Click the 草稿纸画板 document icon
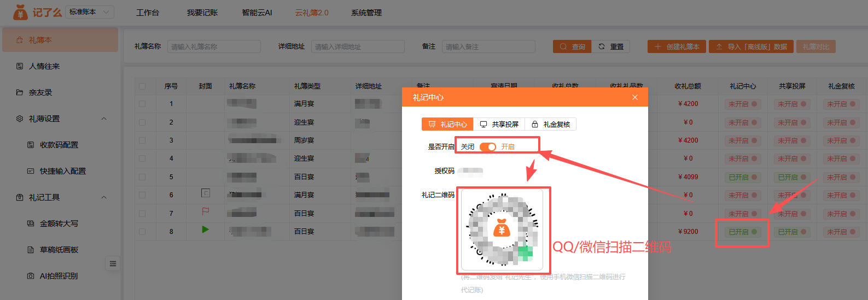This screenshot has height=300, width=868. click(x=31, y=250)
